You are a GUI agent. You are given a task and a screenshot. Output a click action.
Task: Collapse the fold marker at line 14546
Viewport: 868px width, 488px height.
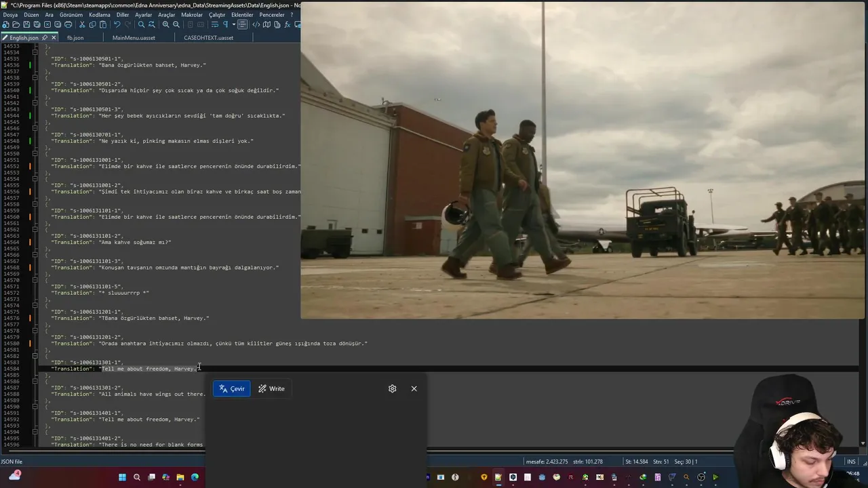35,129
